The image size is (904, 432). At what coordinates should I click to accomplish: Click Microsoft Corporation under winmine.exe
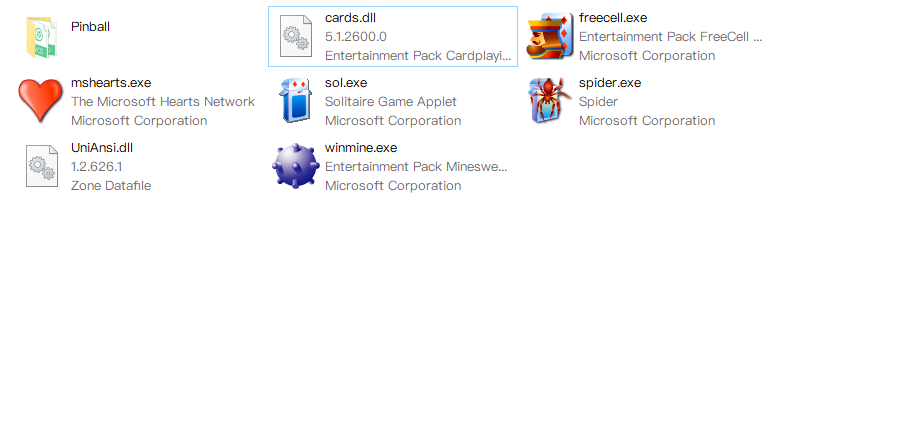pyautogui.click(x=393, y=186)
